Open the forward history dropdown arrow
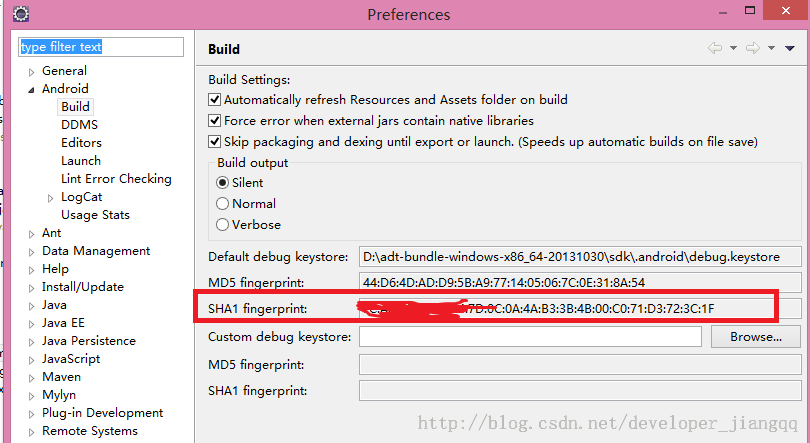Viewport: 810px width, 443px height. click(x=771, y=48)
